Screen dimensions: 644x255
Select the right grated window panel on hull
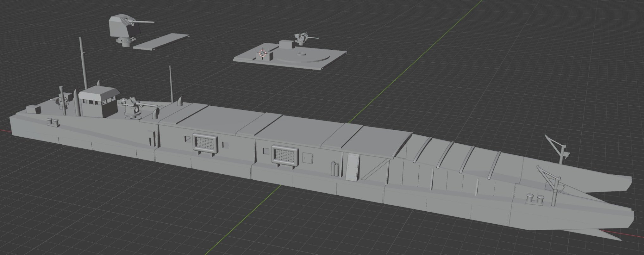[x=285, y=156]
